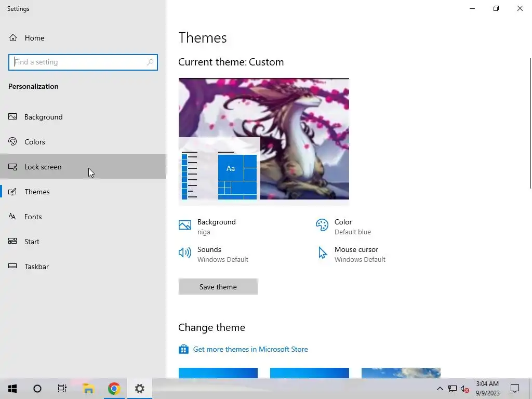Restore down the Settings window
Screen dimensions: 532x399
496,8
